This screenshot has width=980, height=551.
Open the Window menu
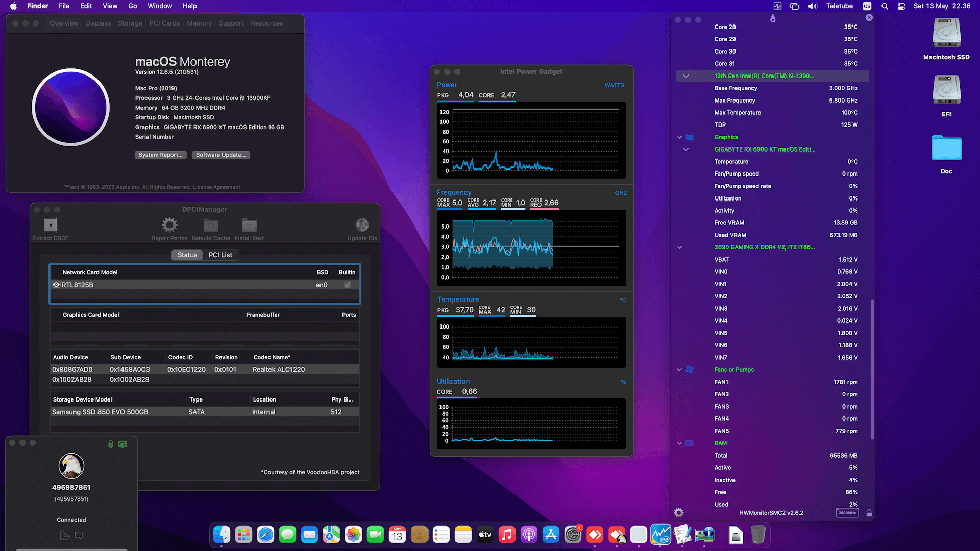[160, 6]
